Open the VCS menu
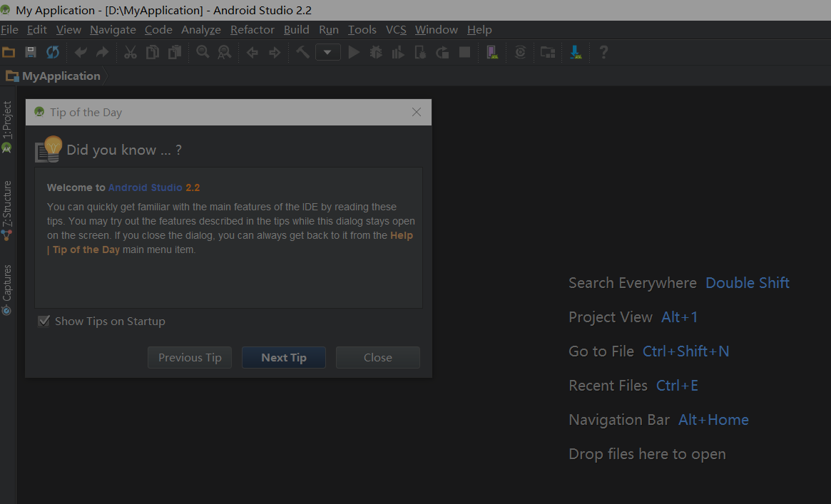Image resolution: width=831 pixels, height=504 pixels. 396,30
